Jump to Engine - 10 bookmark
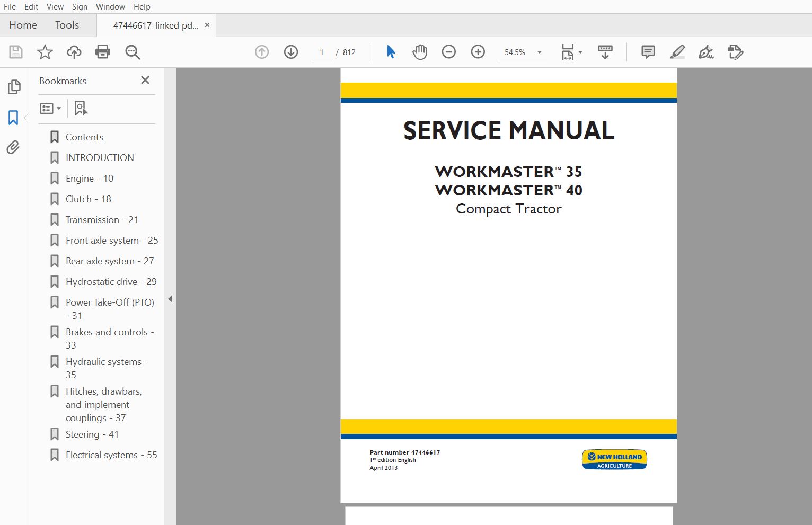The width and height of the screenshot is (812, 525). coord(90,178)
